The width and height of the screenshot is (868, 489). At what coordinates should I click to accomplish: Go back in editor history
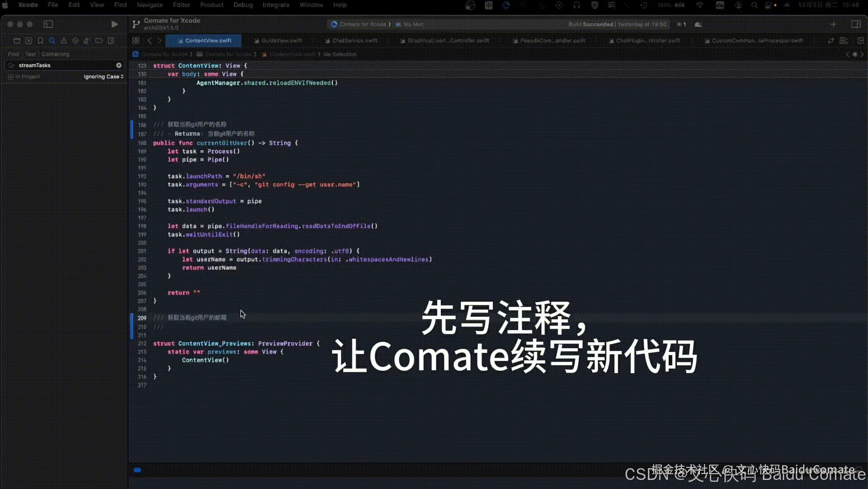point(149,41)
